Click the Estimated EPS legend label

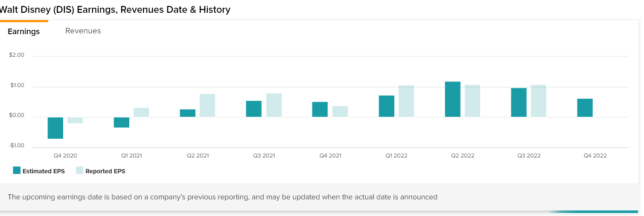[44, 171]
